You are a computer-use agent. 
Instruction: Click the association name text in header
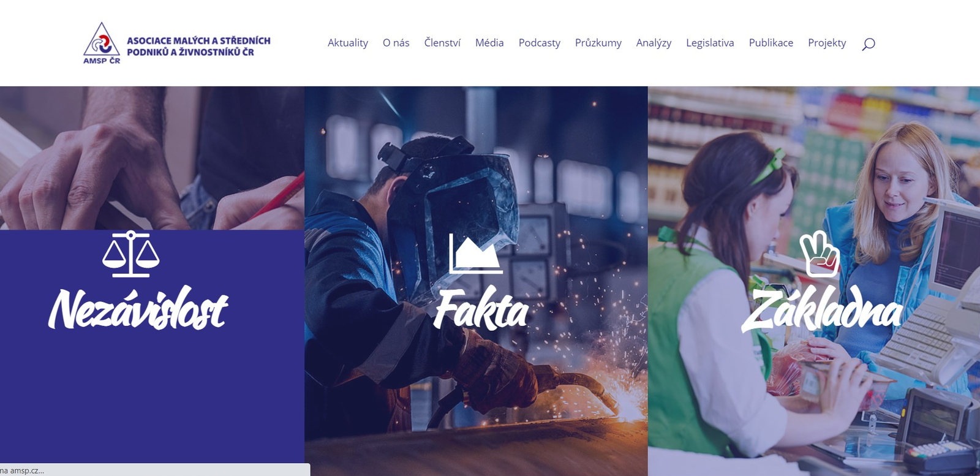pyautogui.click(x=198, y=47)
